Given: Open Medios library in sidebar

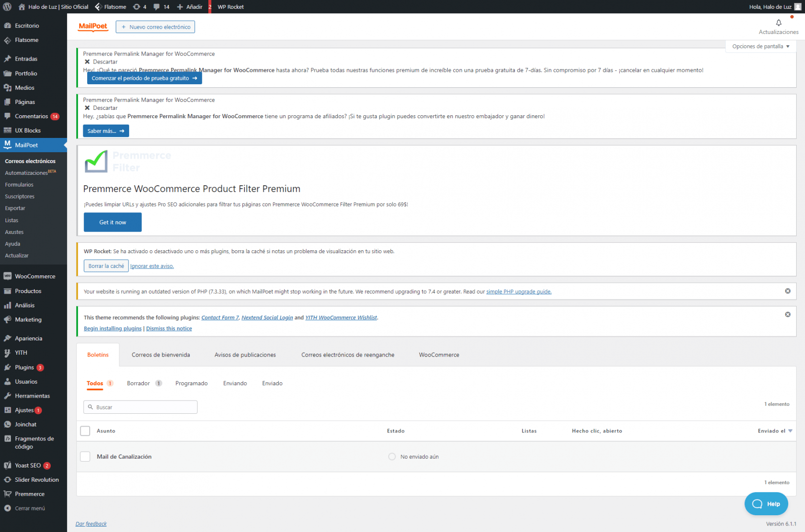Looking at the screenshot, I should coord(25,88).
